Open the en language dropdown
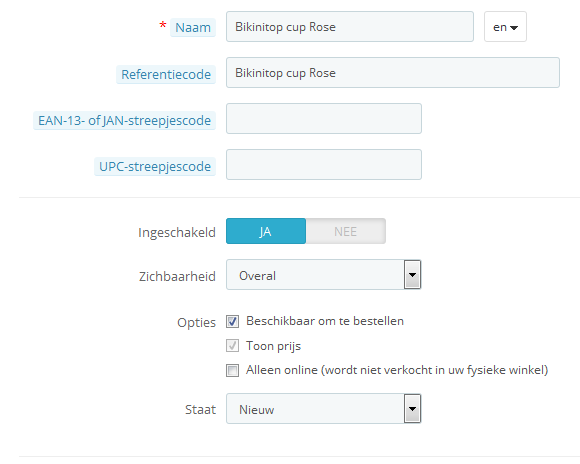The image size is (580, 464). [505, 27]
